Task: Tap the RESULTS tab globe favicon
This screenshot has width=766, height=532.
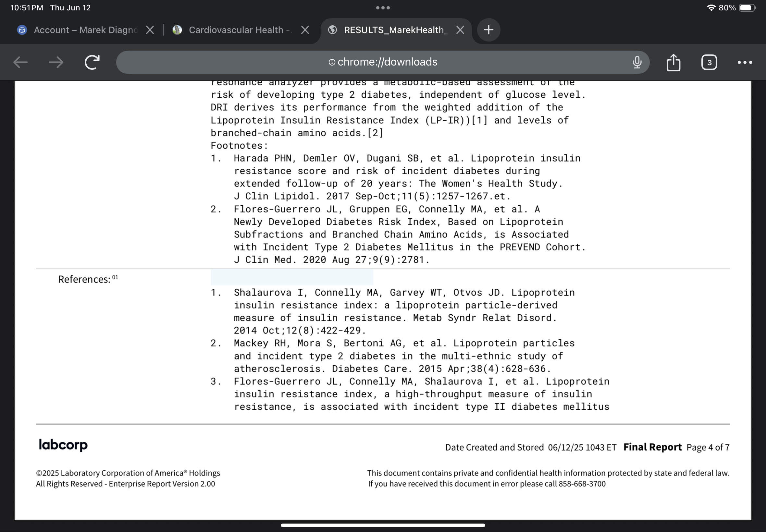Action: [332, 30]
